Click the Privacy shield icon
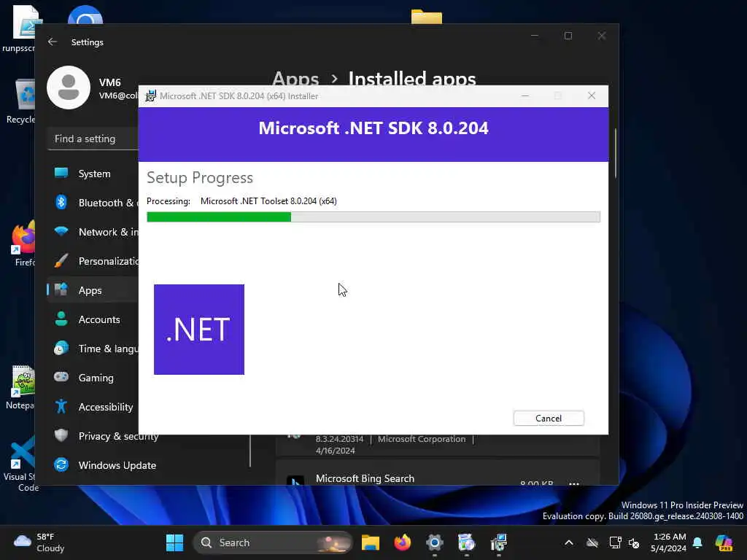Image resolution: width=747 pixels, height=560 pixels. click(61, 435)
